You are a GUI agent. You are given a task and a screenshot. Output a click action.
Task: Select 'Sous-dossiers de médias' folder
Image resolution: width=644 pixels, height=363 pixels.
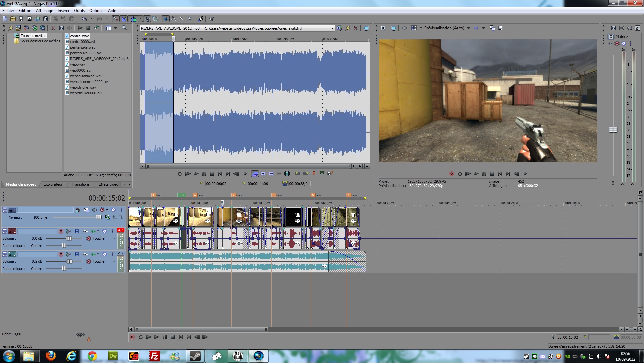point(40,41)
